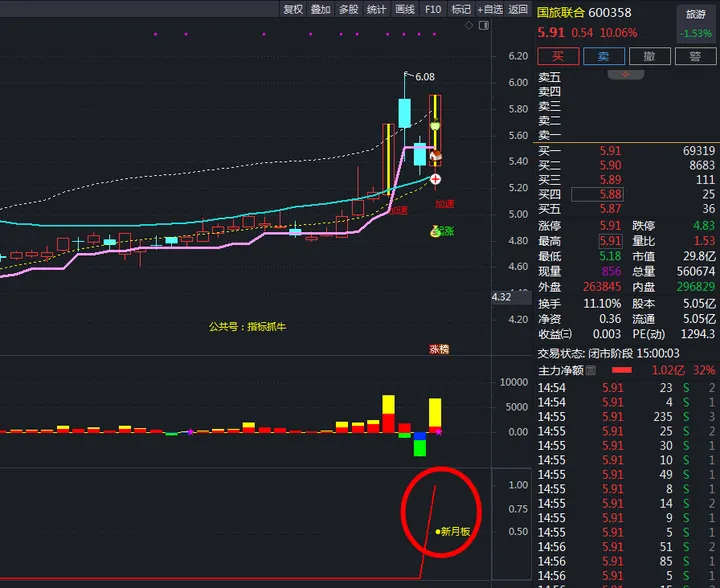Open the 统计 toolbar option
This screenshot has width=720, height=588.
(x=377, y=9)
